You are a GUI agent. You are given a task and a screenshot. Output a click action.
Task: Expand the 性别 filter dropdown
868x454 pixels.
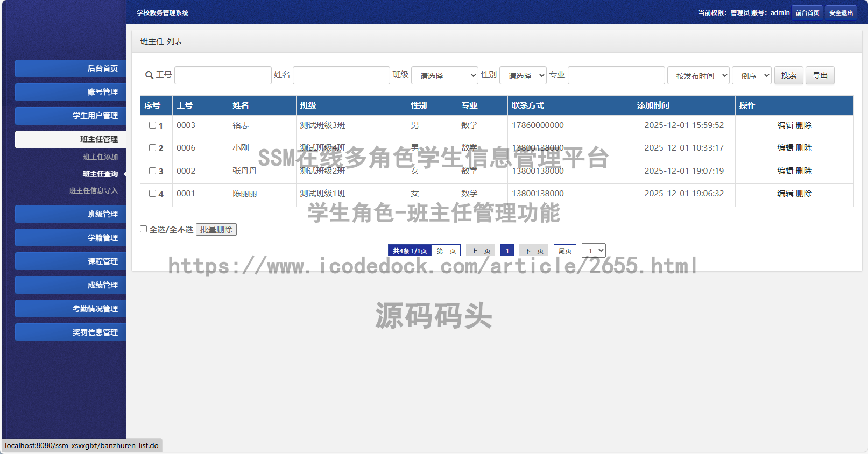[523, 75]
